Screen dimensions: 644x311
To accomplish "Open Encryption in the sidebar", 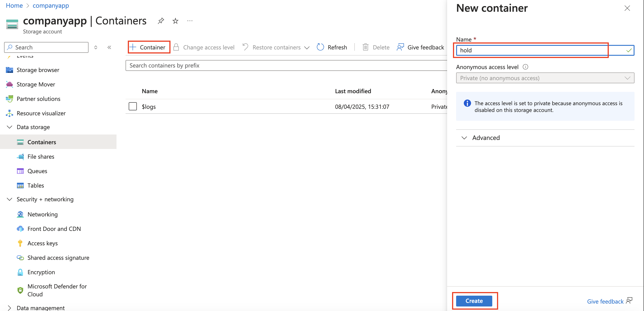I will tap(41, 272).
